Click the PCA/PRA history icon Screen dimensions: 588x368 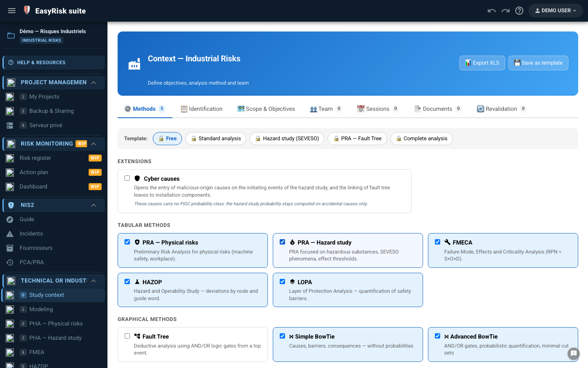point(10,263)
